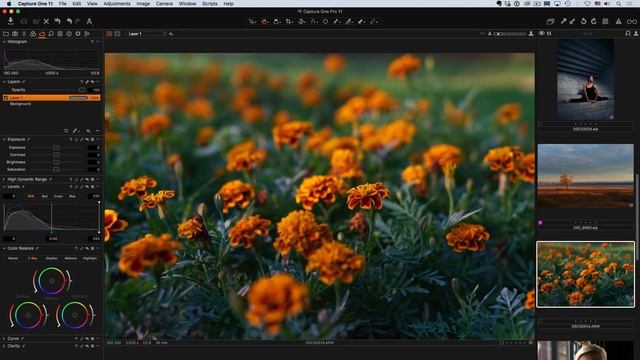Select the Draw mask brush tool
This screenshot has height=360, width=640.
point(337,21)
